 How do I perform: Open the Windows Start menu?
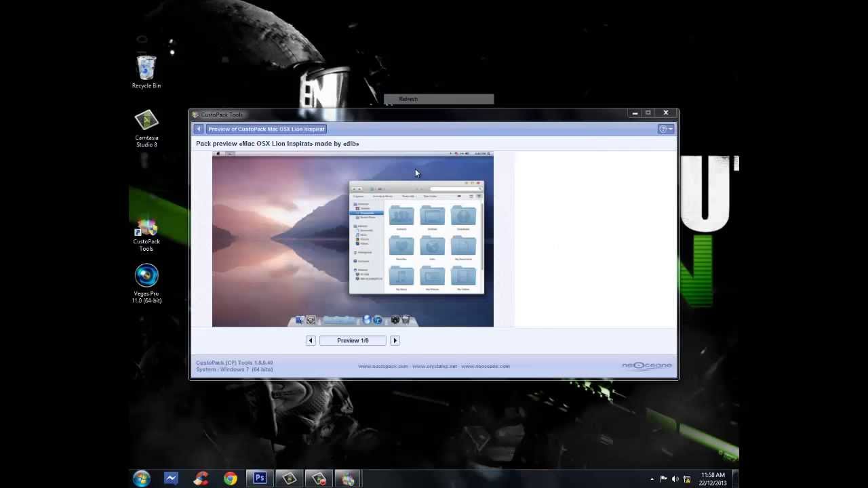tap(141, 479)
